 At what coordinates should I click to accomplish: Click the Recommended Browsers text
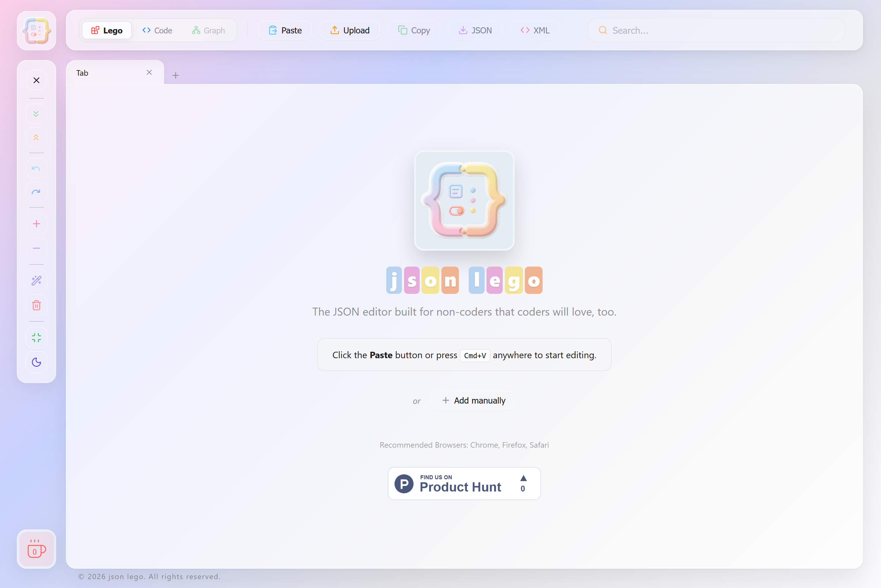(464, 445)
